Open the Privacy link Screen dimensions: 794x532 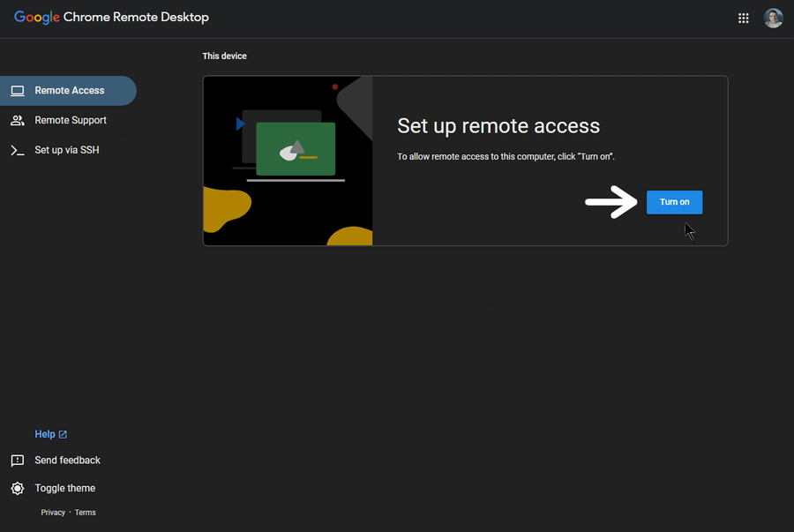tap(53, 513)
